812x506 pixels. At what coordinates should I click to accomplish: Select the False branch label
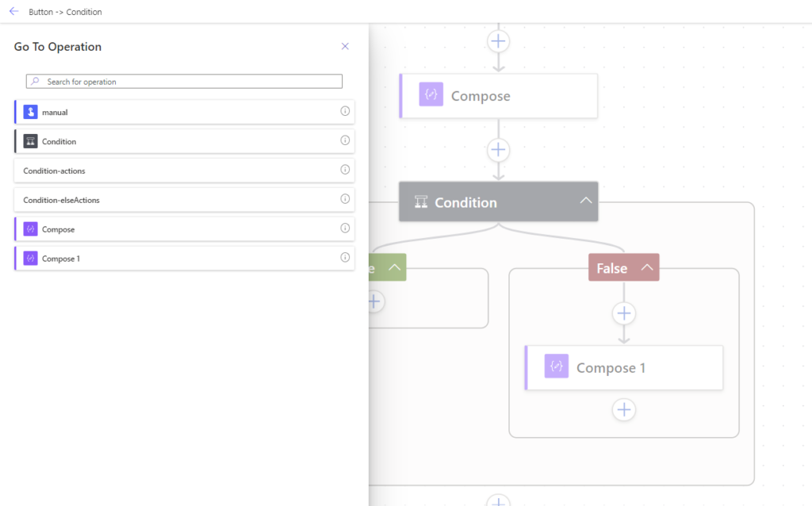coord(611,268)
